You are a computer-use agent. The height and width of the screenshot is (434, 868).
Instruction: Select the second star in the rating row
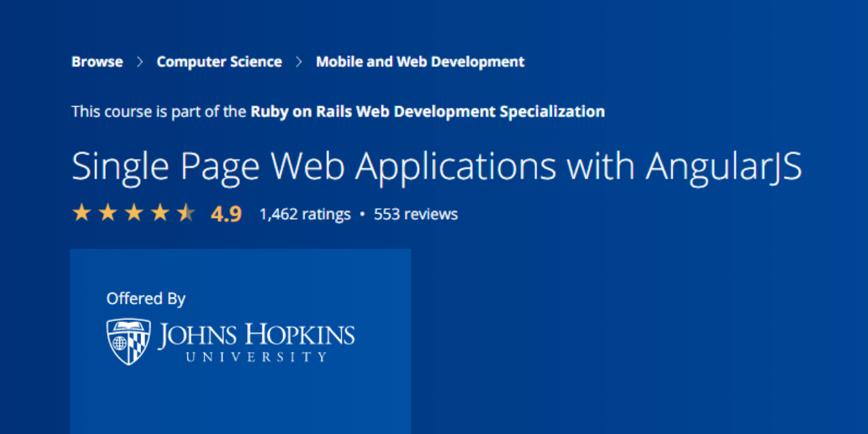click(108, 213)
